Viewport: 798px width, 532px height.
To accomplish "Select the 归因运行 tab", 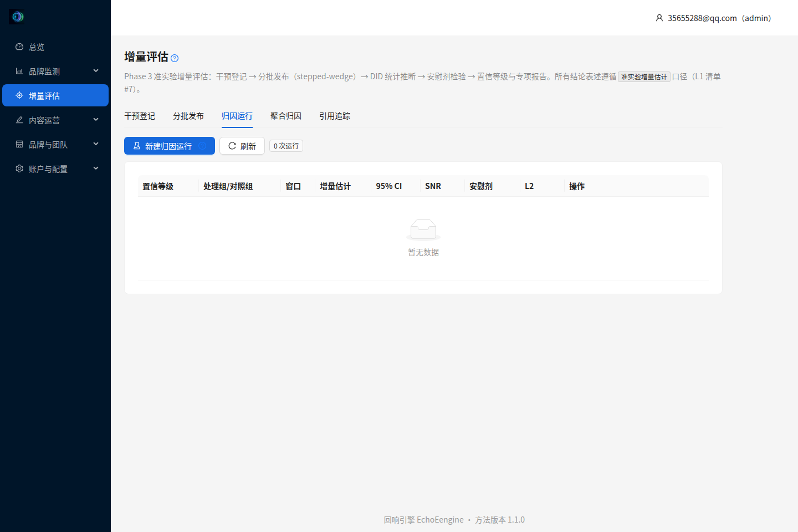I will (x=237, y=116).
